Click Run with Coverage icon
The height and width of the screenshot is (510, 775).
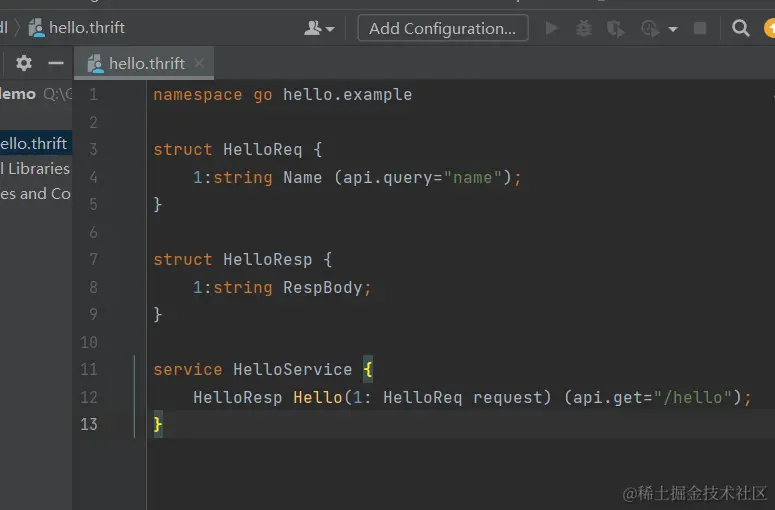(616, 29)
